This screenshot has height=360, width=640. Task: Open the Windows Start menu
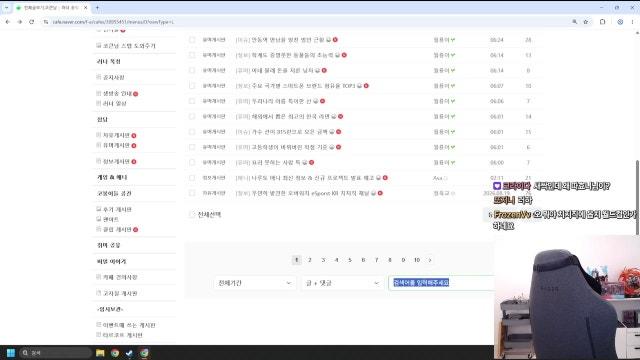click(11, 353)
